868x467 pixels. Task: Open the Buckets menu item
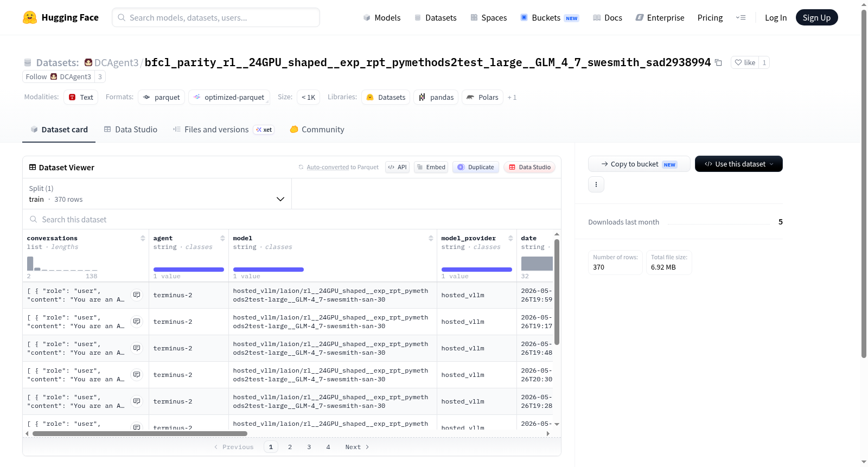[x=550, y=17]
